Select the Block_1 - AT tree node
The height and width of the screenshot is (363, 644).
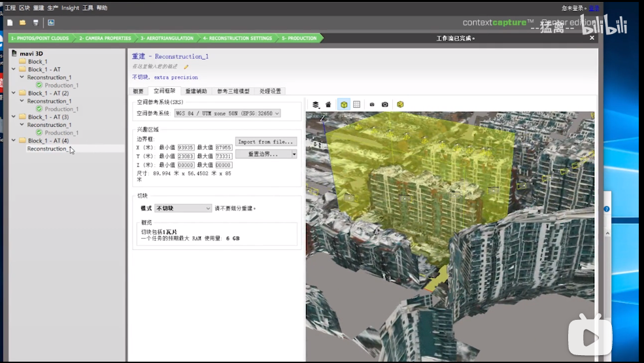(x=44, y=69)
